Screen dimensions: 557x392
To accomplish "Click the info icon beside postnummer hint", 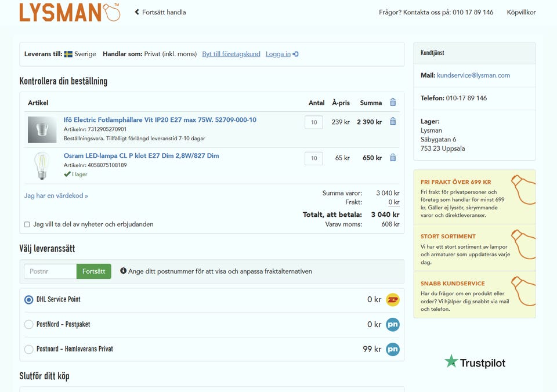I will (123, 271).
